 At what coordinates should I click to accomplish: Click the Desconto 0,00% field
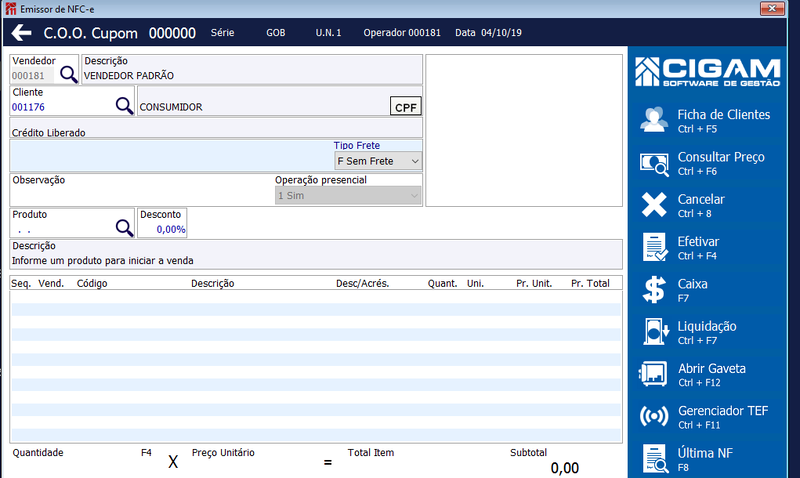162,229
